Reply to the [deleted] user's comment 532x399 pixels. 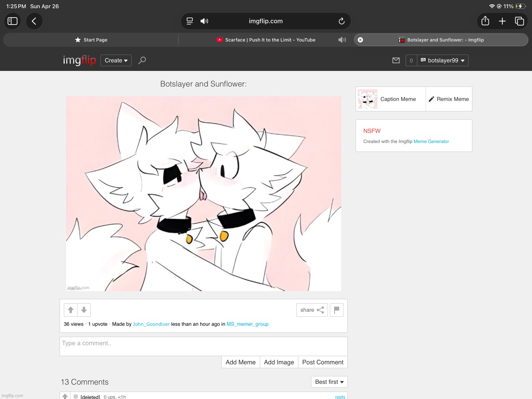pos(340,397)
